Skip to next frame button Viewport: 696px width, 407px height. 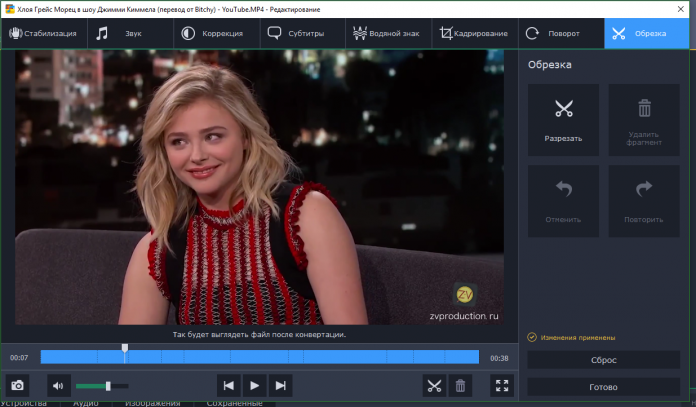pos(281,385)
